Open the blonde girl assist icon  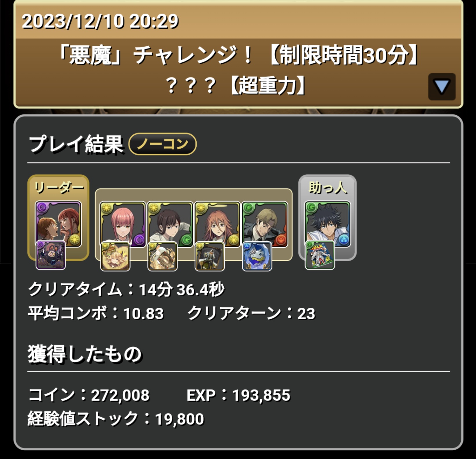115,256
